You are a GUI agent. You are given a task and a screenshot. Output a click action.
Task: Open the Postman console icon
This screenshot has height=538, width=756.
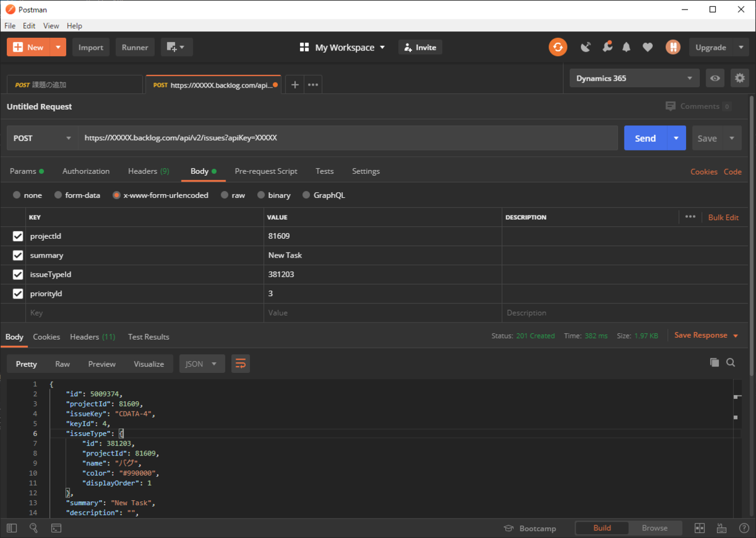click(x=56, y=528)
